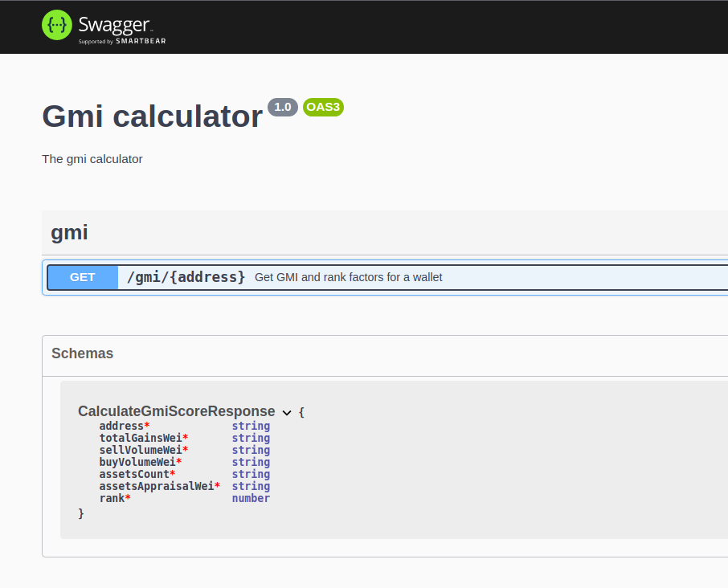Select the sellVolumeWei property name
Viewport: 728px width, 588px height.
140,450
